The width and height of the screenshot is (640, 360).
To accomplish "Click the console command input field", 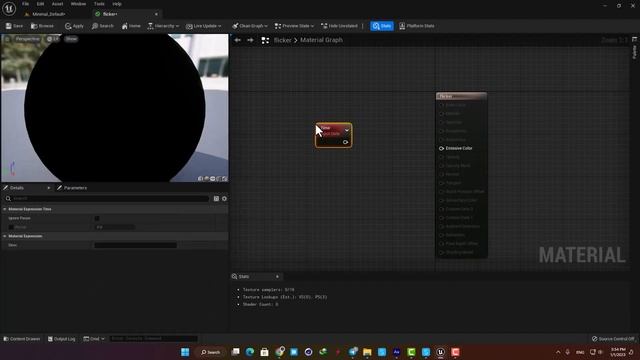I will [153, 339].
